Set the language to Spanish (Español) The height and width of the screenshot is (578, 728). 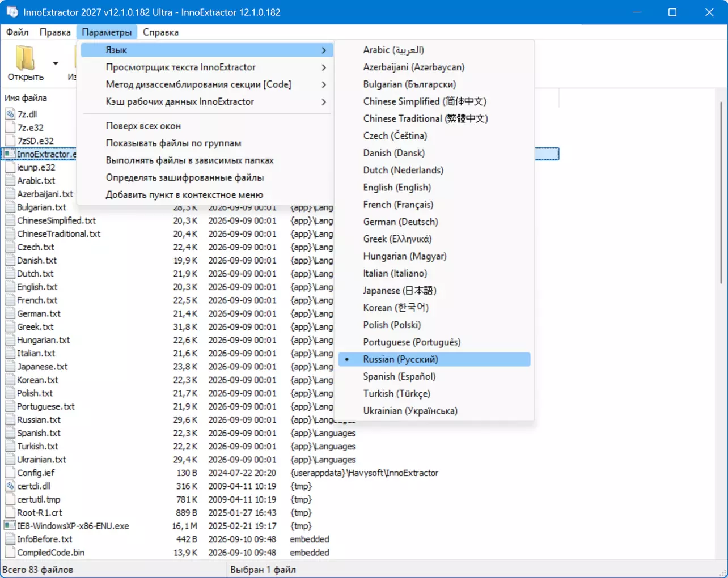pos(434,376)
